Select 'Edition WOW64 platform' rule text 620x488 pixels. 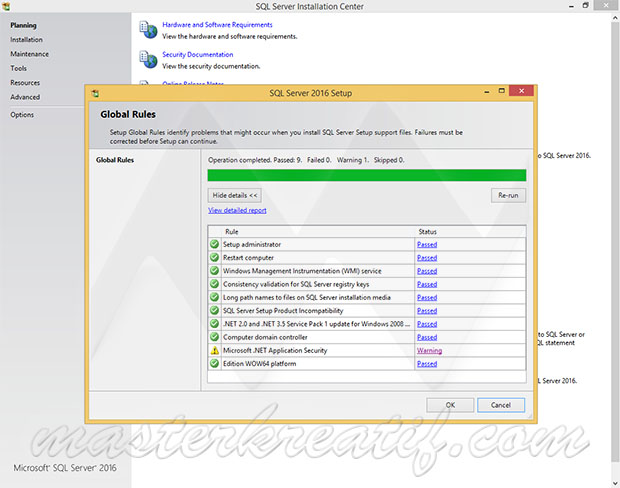pyautogui.click(x=259, y=363)
